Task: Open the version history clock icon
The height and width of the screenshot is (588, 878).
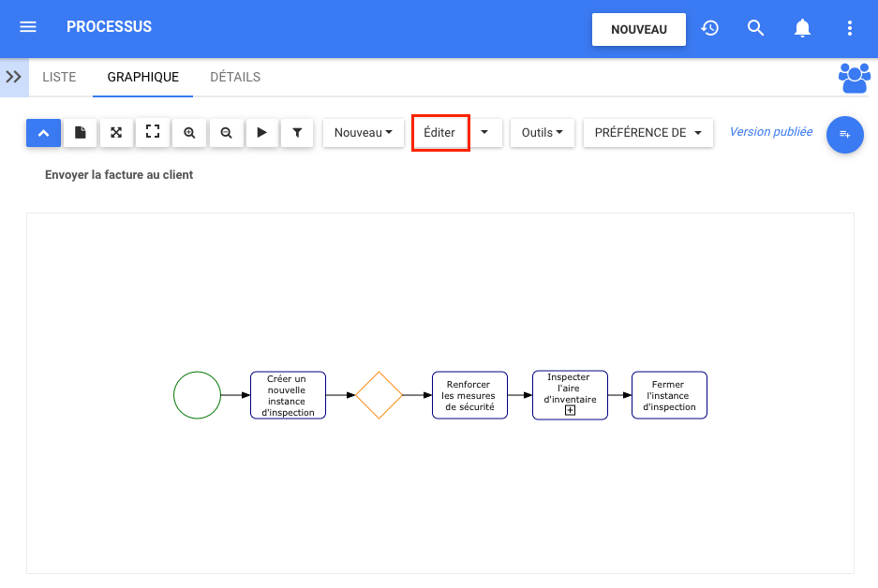Action: tap(710, 28)
